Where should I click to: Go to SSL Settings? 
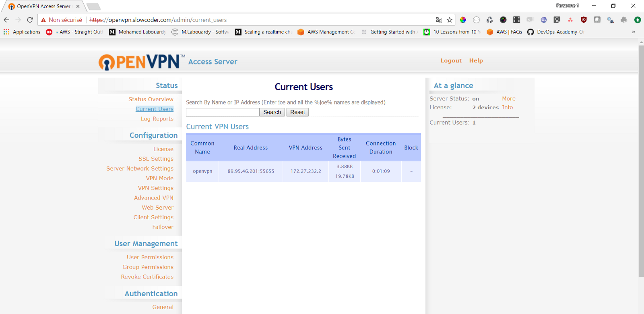(156, 159)
